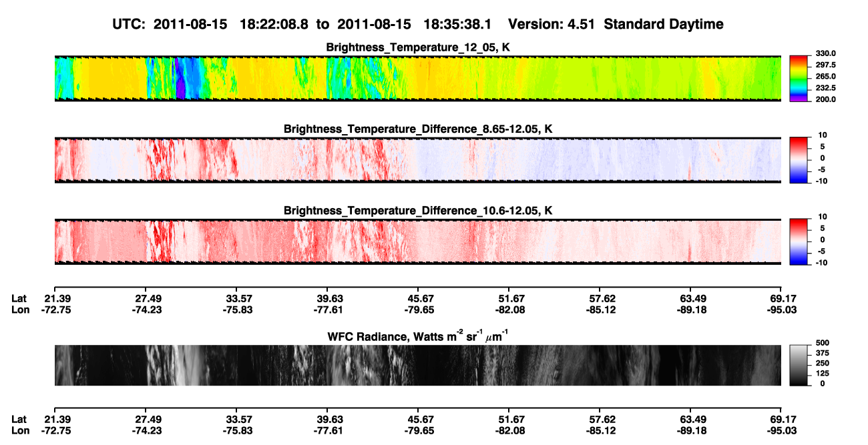Click the '125' label on WFC colorbar

pyautogui.click(x=822, y=373)
